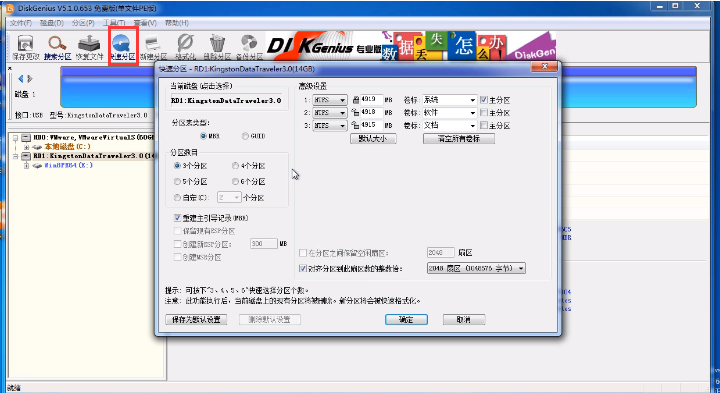The height and width of the screenshot is (393, 720).
Task: Open the 备份分区 backup partition tool
Action: (x=249, y=48)
